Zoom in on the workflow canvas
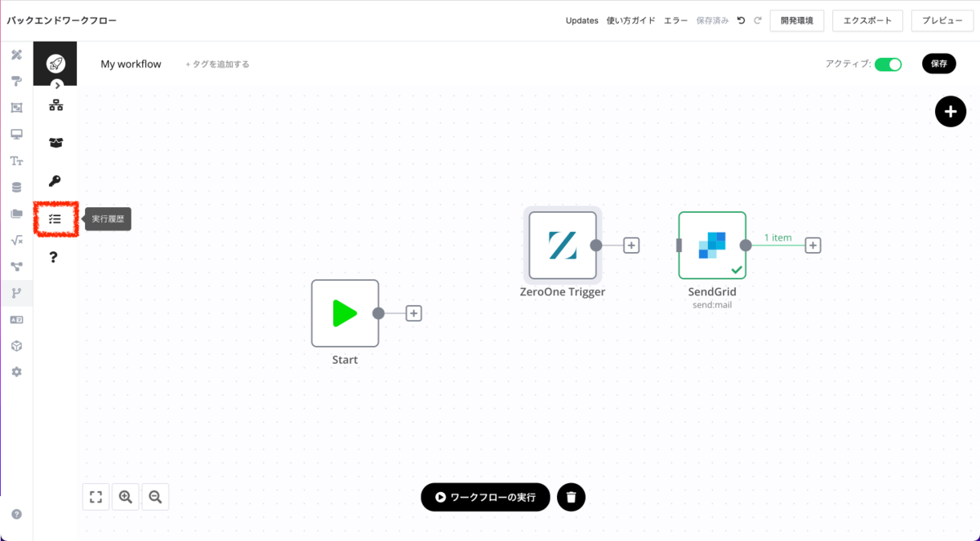Image resolution: width=980 pixels, height=541 pixels. (125, 496)
